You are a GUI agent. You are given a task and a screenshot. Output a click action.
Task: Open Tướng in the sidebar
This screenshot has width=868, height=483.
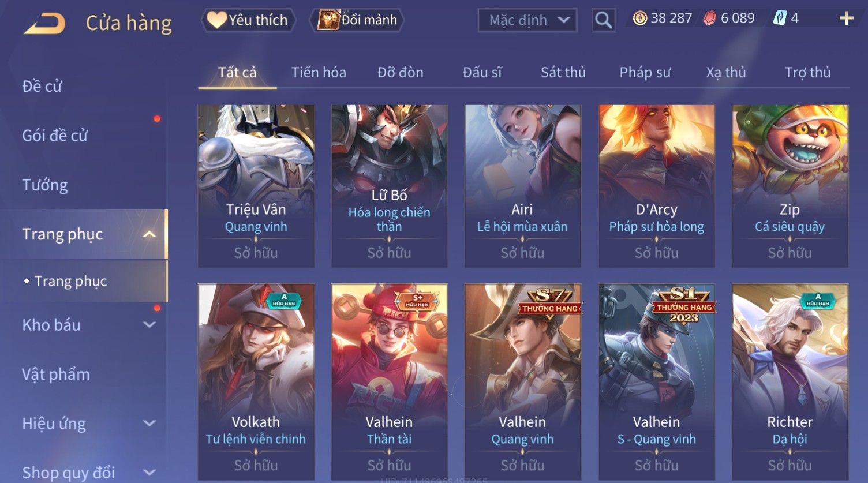click(x=45, y=185)
